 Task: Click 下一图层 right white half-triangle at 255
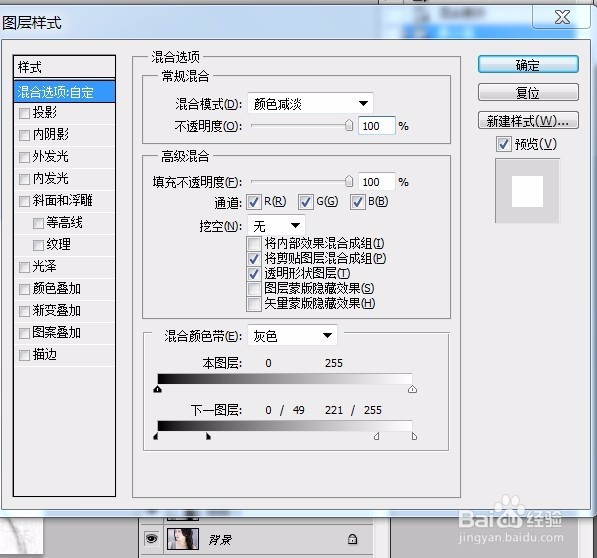(x=414, y=436)
